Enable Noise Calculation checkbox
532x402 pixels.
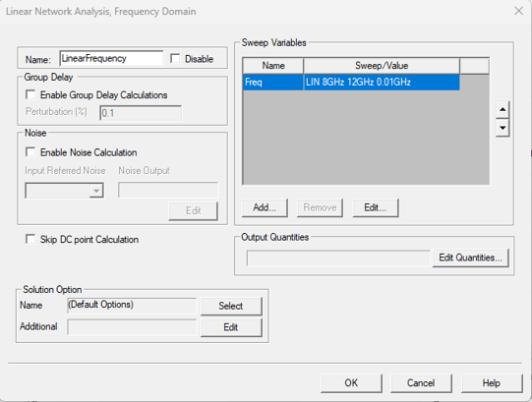(30, 152)
